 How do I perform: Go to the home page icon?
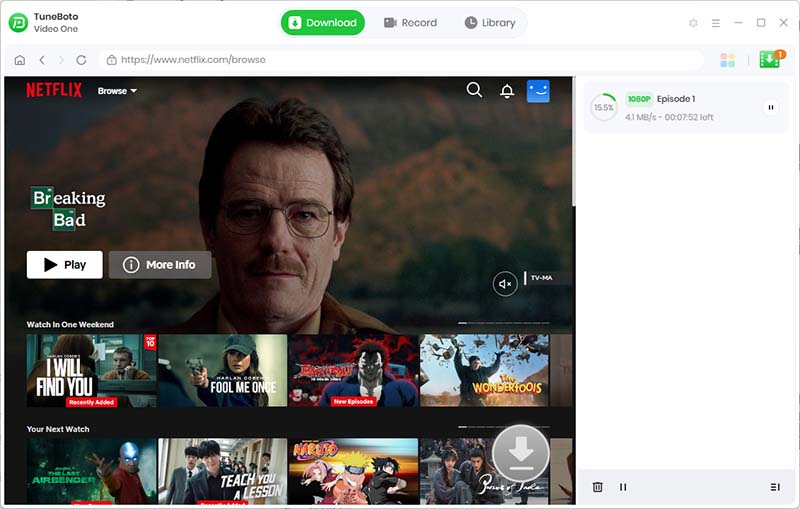[20, 60]
